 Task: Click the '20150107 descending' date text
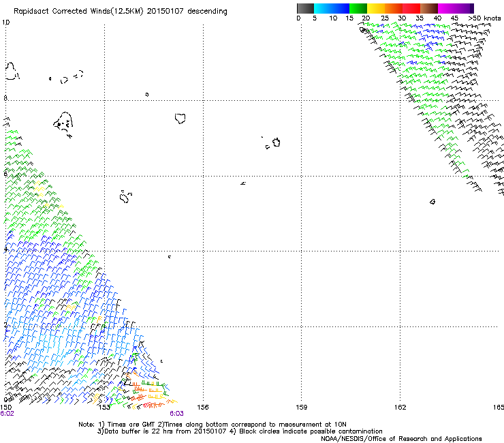tap(187, 12)
